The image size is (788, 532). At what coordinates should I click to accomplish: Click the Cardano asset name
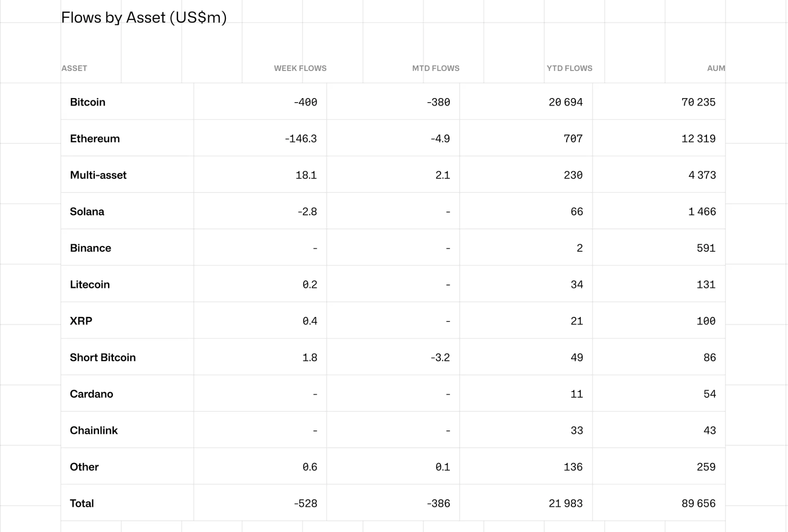[91, 394]
